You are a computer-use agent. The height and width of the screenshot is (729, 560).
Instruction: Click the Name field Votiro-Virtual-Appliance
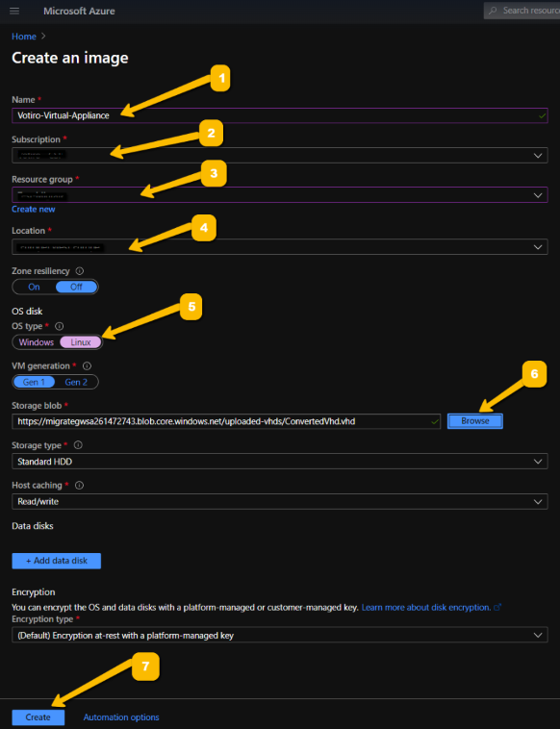280,115
